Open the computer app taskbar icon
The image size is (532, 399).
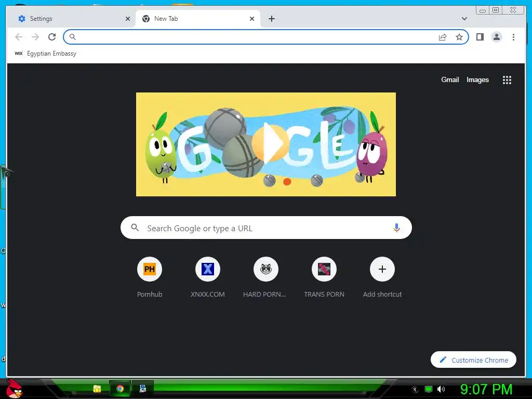(143, 389)
